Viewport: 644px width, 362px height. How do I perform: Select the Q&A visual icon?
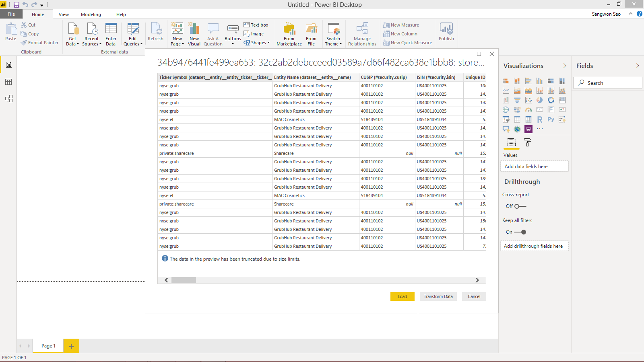[x=506, y=129]
